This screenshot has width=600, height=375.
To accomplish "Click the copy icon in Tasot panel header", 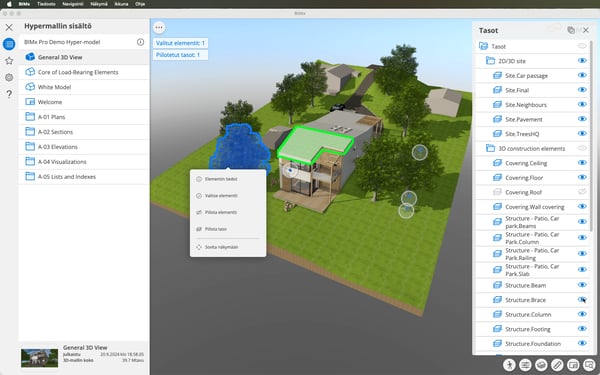I will [571, 30].
